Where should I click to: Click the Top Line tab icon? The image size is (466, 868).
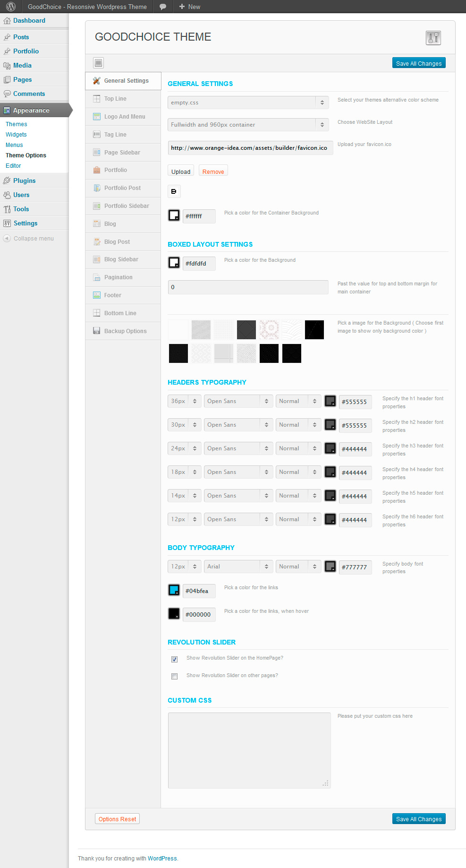click(97, 99)
